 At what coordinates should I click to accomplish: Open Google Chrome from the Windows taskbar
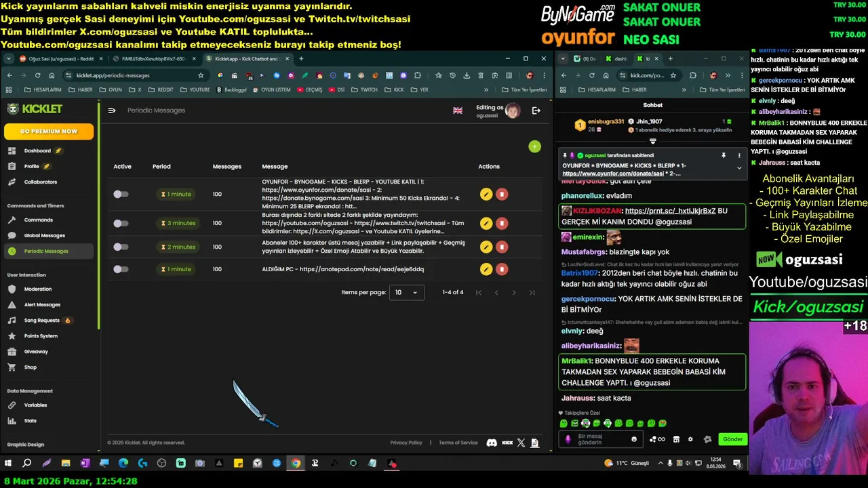coord(296,464)
